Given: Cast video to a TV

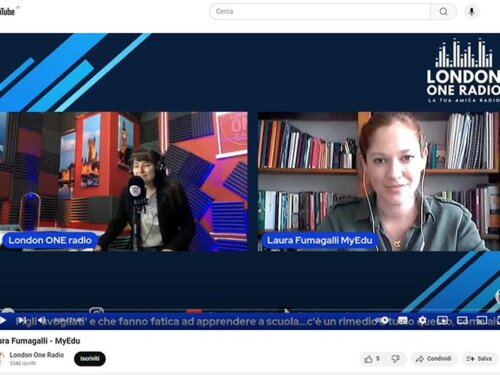Looking at the screenshot, I should tap(482, 321).
